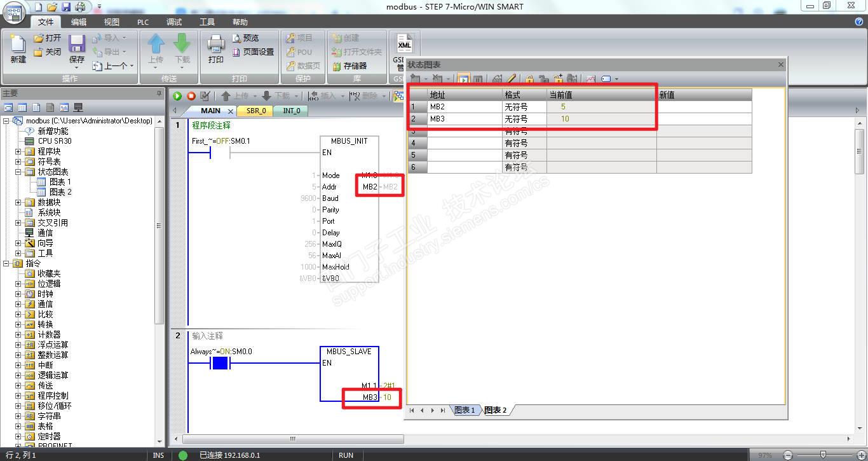Click the address cell in row 4
The width and height of the screenshot is (868, 461).
pos(465,143)
